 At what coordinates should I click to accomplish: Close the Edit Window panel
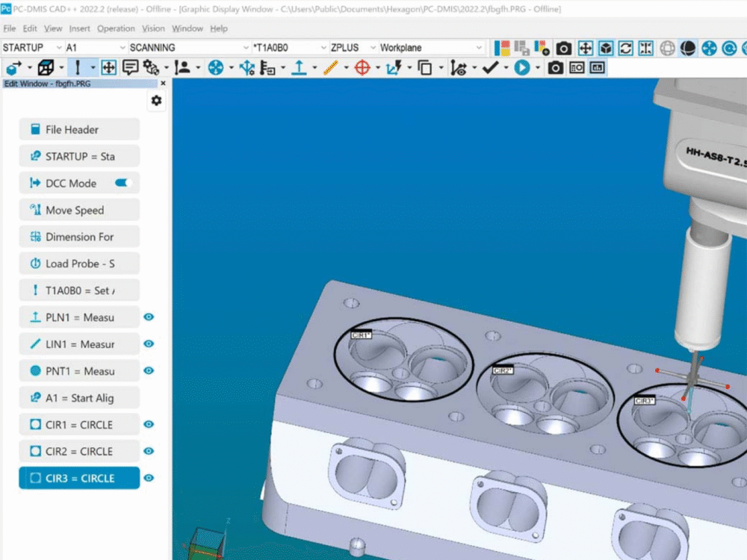(x=163, y=84)
